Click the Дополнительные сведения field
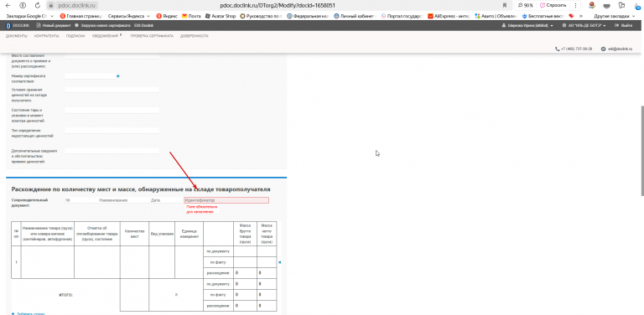Screen dimensions: 644x315 (112, 151)
